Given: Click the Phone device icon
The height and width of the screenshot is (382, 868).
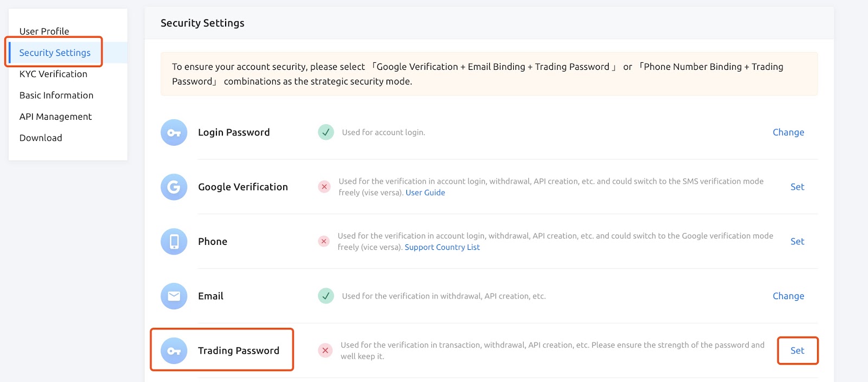Looking at the screenshot, I should tap(174, 242).
